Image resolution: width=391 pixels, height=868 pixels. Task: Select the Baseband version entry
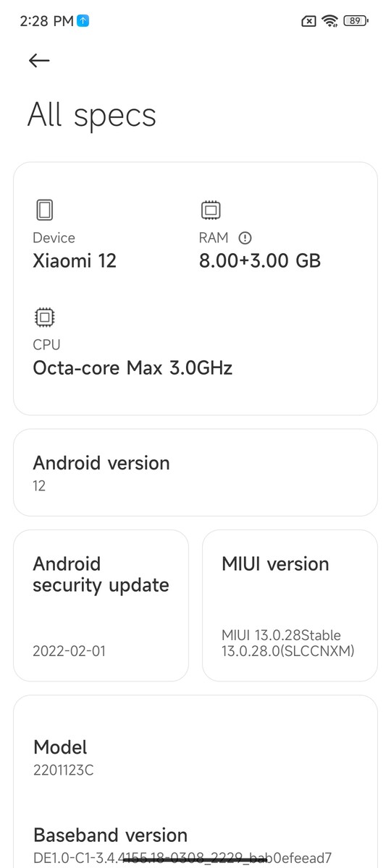click(195, 845)
